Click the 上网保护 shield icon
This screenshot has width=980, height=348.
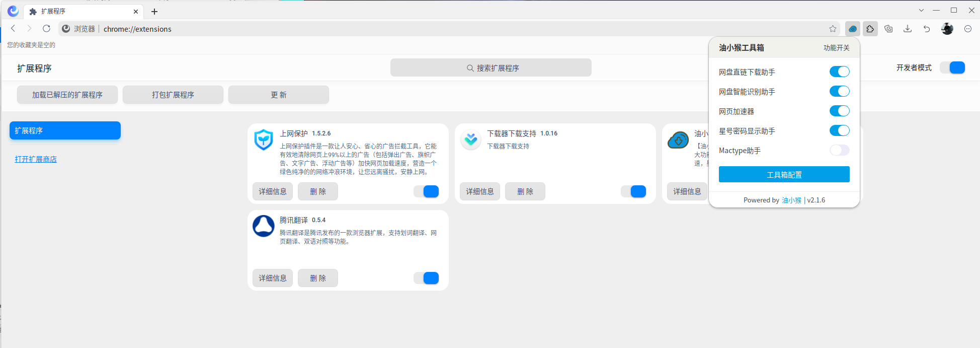tap(264, 140)
